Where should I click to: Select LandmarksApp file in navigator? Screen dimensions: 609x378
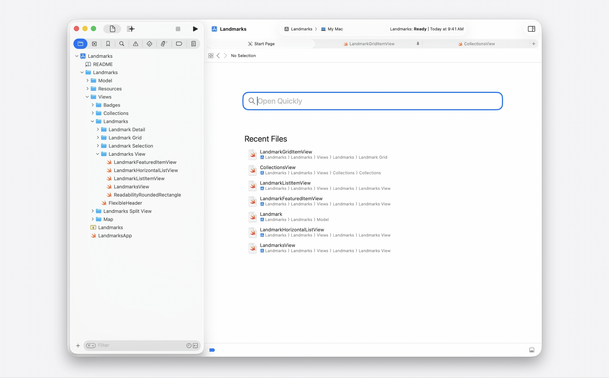click(111, 235)
